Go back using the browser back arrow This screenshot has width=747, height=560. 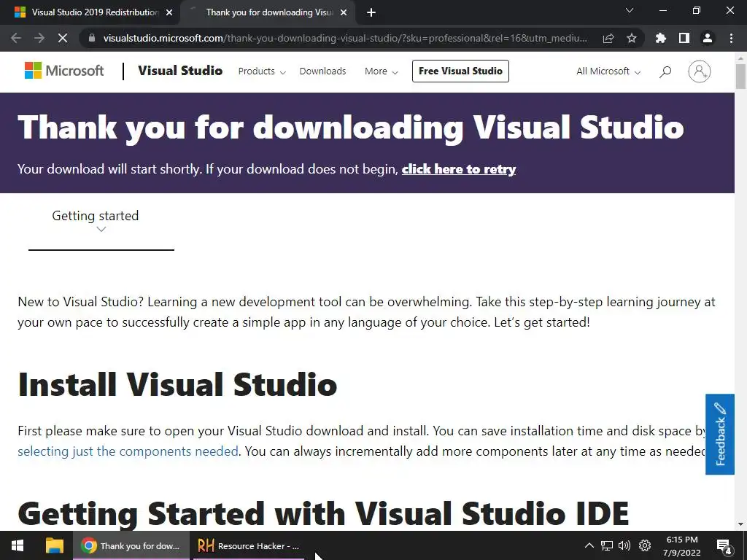(16, 38)
